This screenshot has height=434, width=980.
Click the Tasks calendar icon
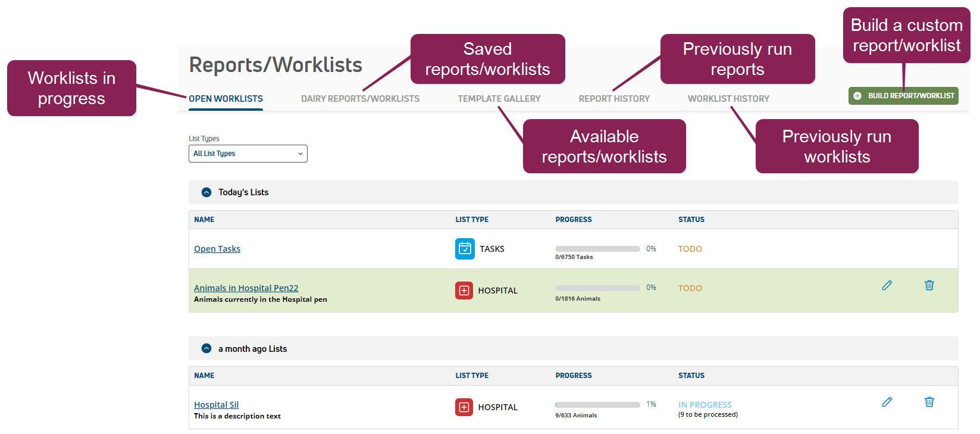[465, 249]
